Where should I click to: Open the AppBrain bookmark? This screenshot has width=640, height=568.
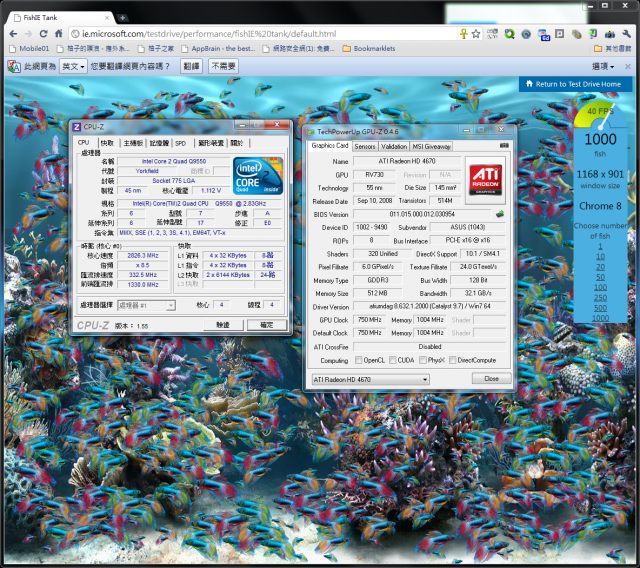(219, 49)
